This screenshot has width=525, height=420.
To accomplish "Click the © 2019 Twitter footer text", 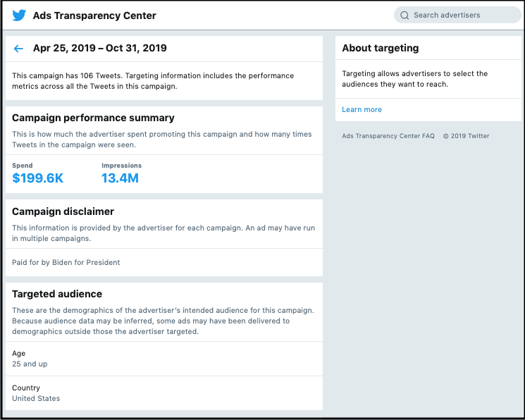I will click(x=466, y=136).
